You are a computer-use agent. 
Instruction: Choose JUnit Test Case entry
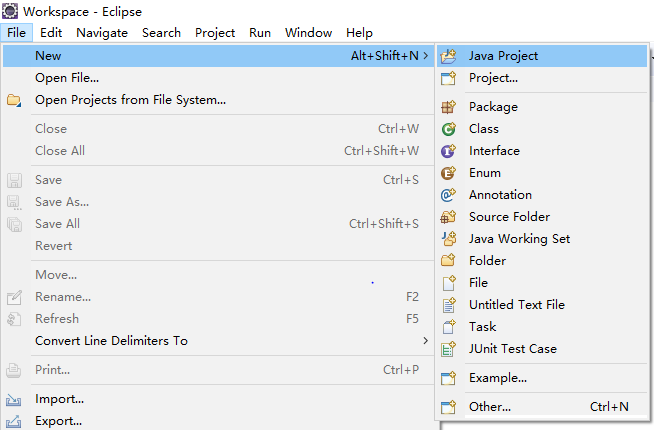click(542, 349)
